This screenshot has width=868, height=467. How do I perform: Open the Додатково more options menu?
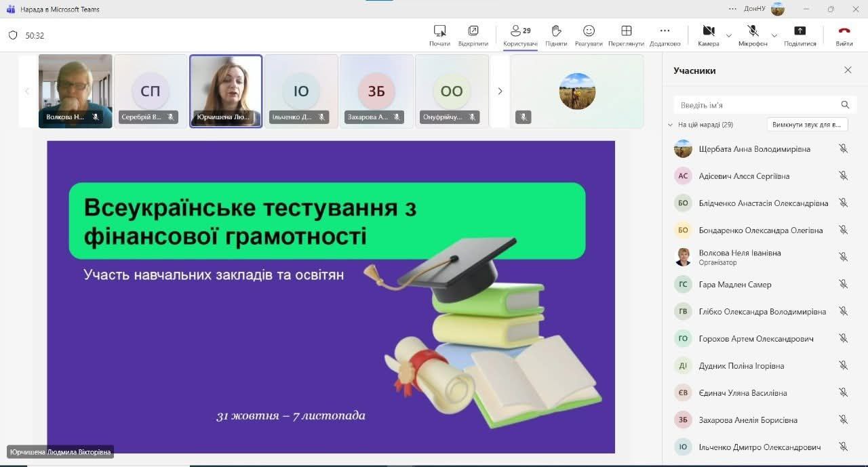[665, 32]
